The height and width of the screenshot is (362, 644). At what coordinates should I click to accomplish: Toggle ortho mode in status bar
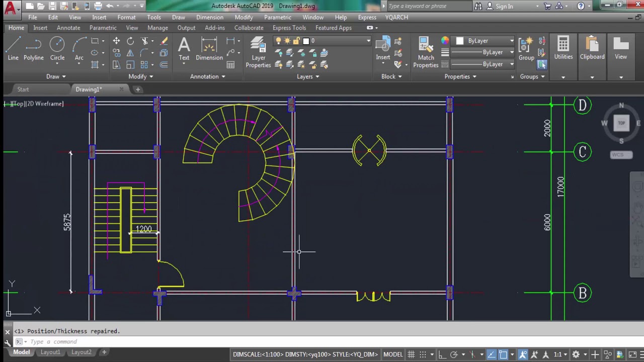pyautogui.click(x=442, y=354)
